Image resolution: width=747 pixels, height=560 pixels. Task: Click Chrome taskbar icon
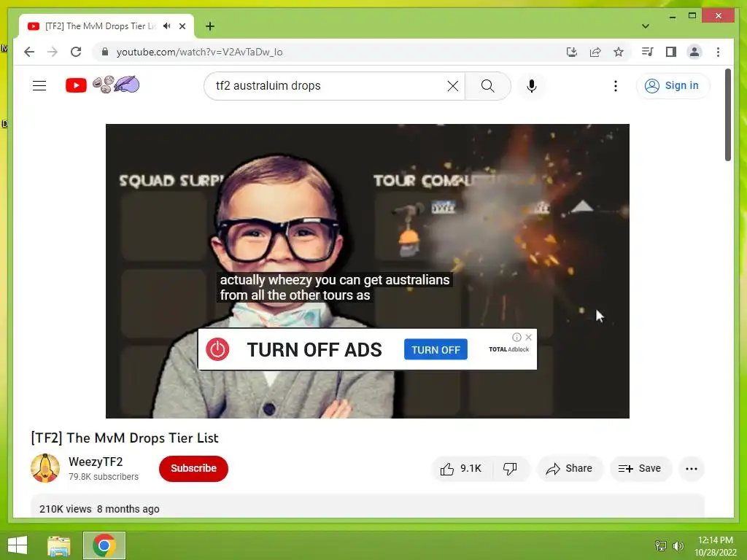coord(104,545)
